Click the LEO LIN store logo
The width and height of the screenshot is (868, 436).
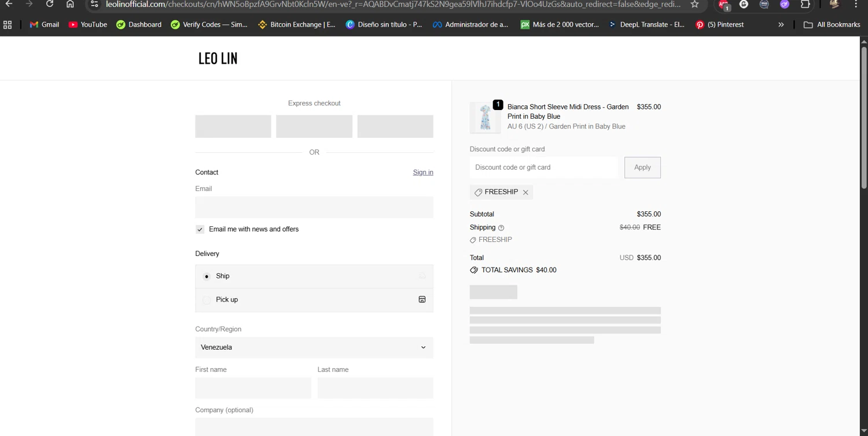[x=218, y=58]
